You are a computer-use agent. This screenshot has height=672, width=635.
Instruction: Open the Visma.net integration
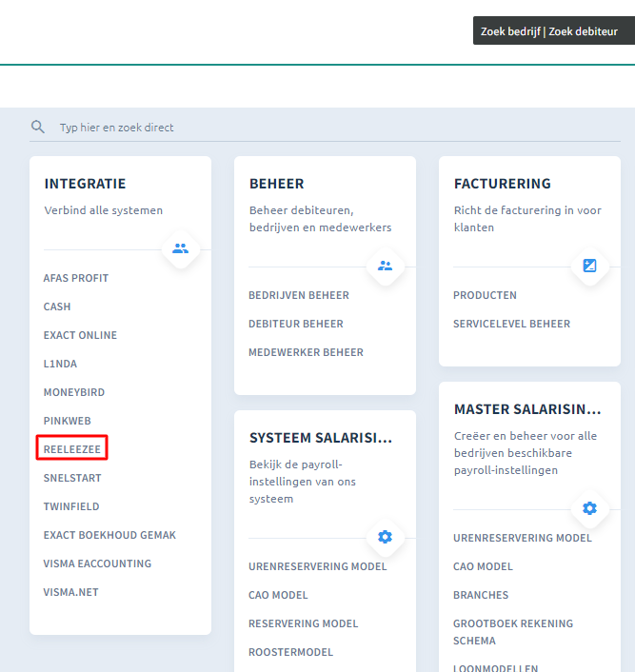(x=70, y=592)
